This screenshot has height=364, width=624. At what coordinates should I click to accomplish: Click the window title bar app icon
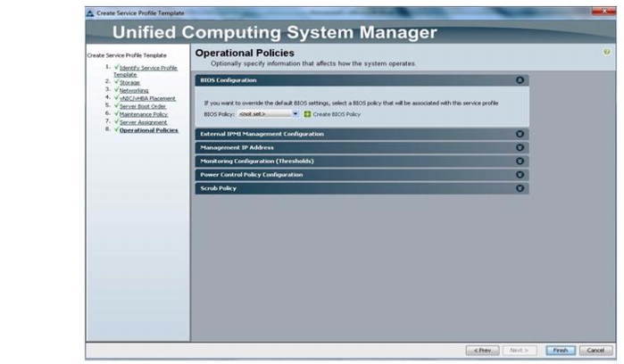(x=90, y=13)
